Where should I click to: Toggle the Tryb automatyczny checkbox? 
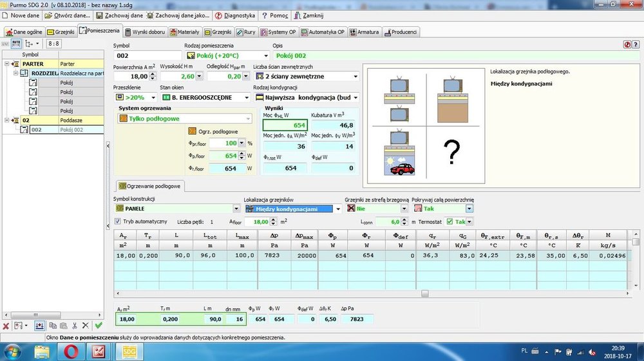[x=117, y=221]
